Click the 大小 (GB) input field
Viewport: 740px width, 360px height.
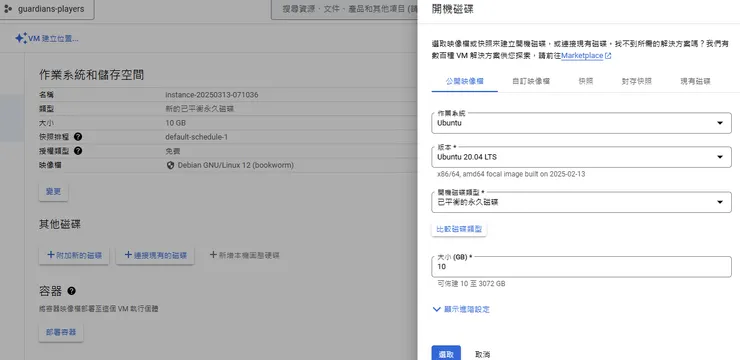tap(581, 267)
